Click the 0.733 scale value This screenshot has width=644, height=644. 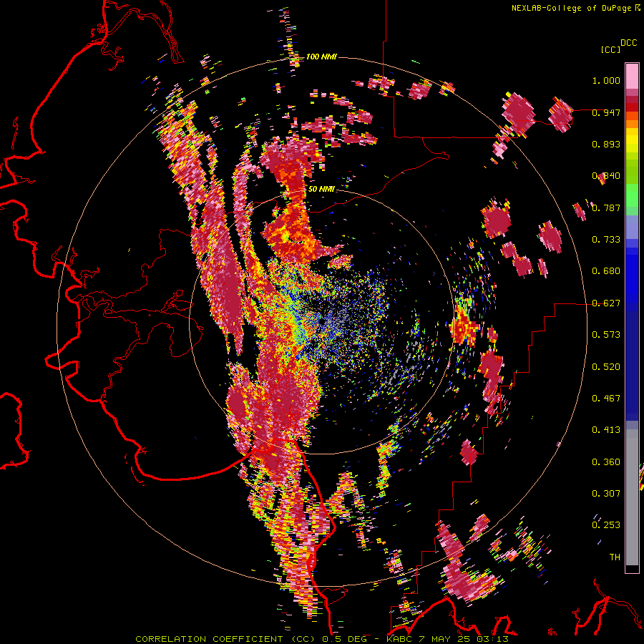pyautogui.click(x=606, y=240)
